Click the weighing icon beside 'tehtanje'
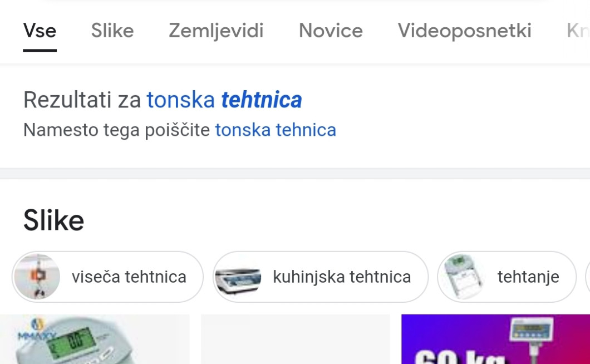590x364 pixels. (463, 277)
